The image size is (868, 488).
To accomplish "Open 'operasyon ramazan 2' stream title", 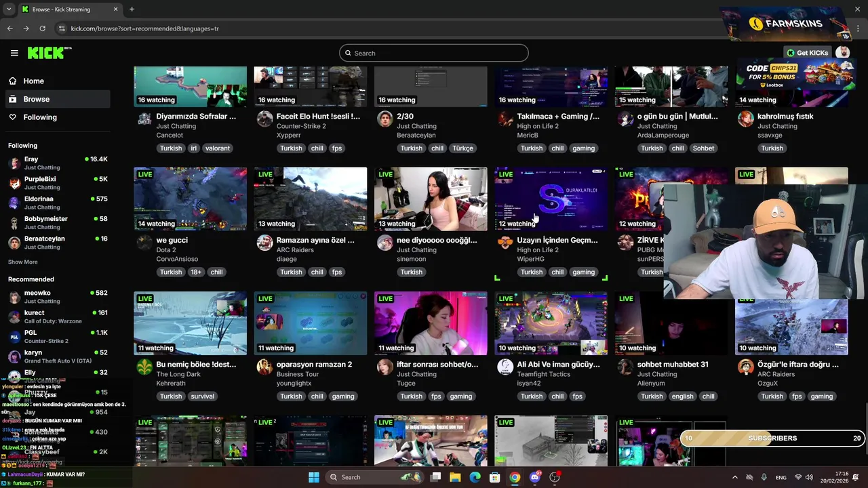I will point(314,364).
